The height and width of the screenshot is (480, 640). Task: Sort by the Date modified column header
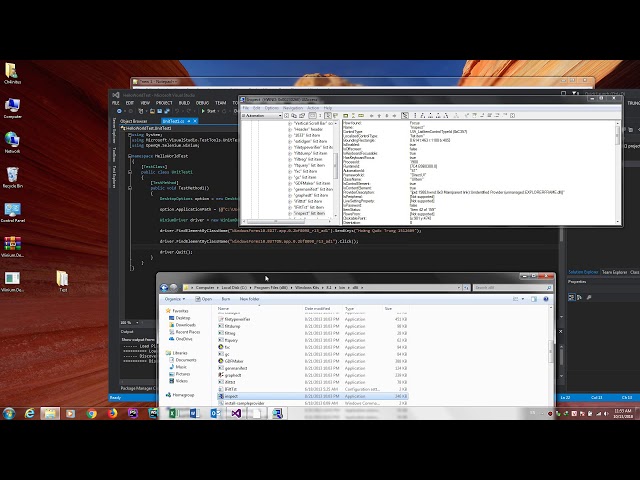tap(317, 309)
